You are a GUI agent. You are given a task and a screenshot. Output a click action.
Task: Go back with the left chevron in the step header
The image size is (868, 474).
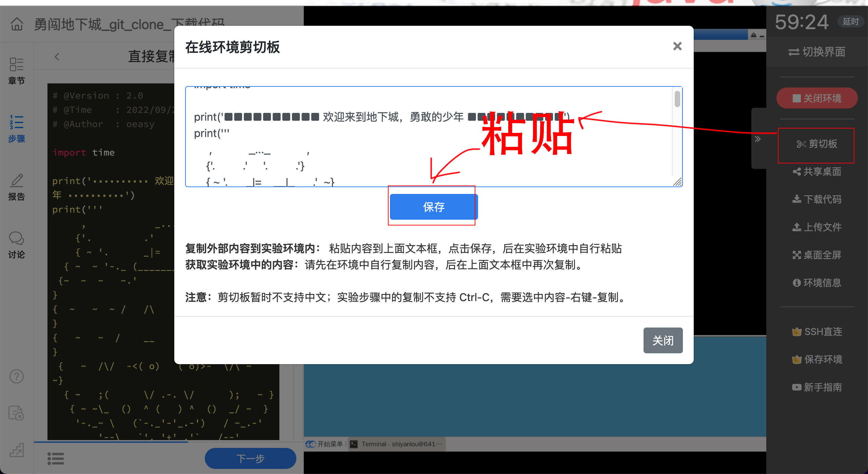tap(57, 57)
